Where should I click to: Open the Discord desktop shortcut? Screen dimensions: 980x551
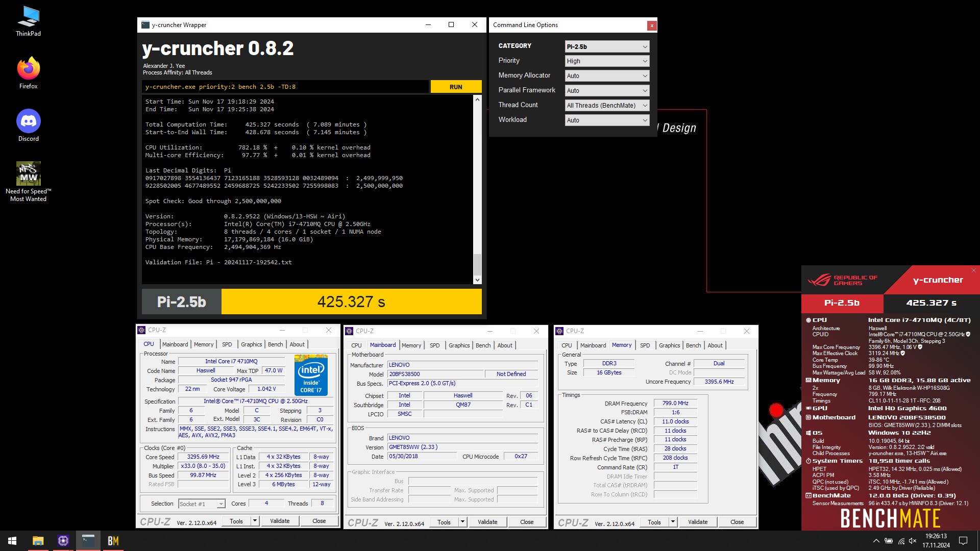coord(28,126)
